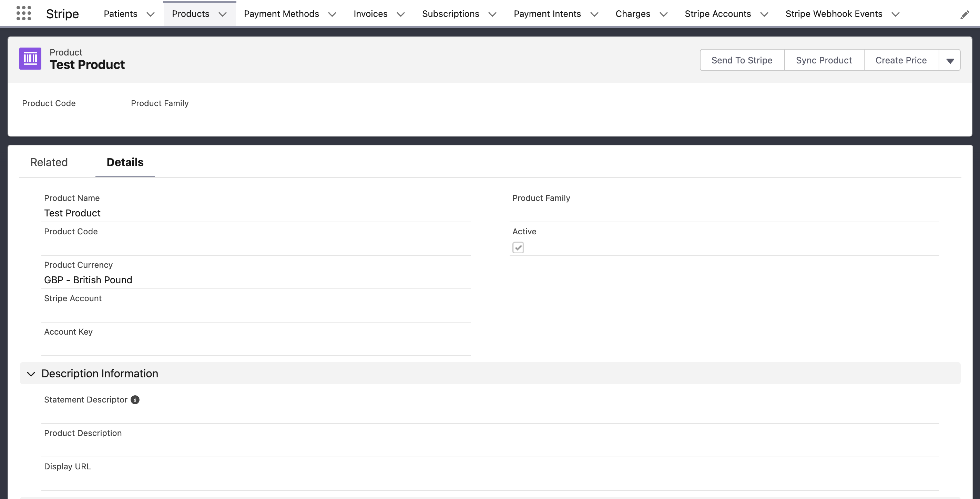
Task: Click Statement Descriptor info help icon
Action: pos(135,400)
